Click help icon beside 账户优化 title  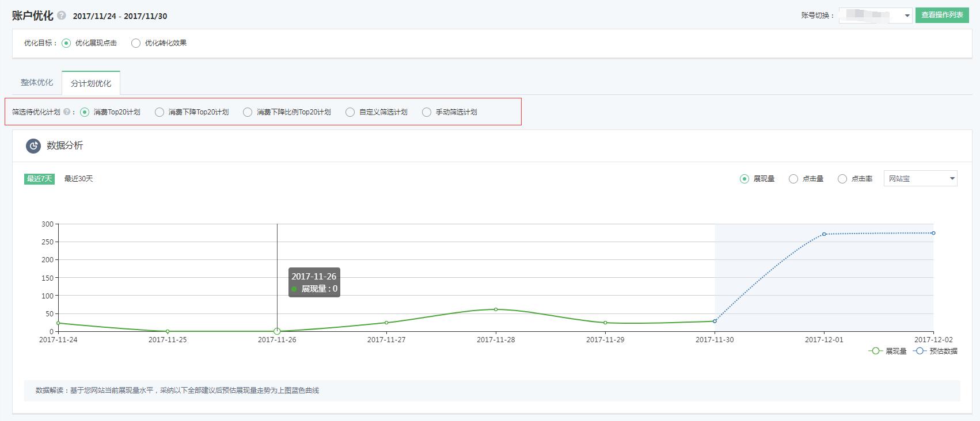[x=62, y=16]
